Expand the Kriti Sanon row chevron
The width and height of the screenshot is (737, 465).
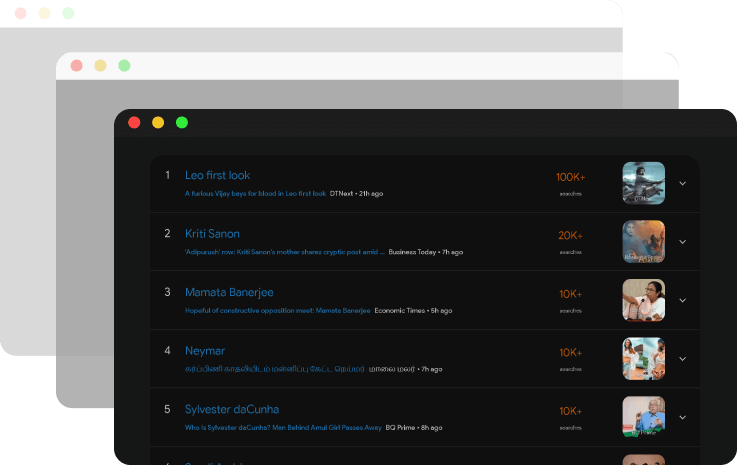(x=682, y=242)
